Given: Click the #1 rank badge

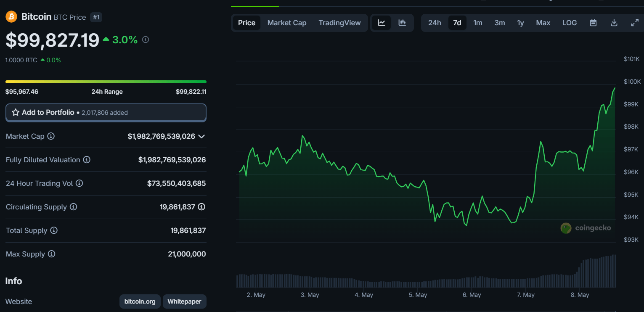Looking at the screenshot, I should [96, 17].
